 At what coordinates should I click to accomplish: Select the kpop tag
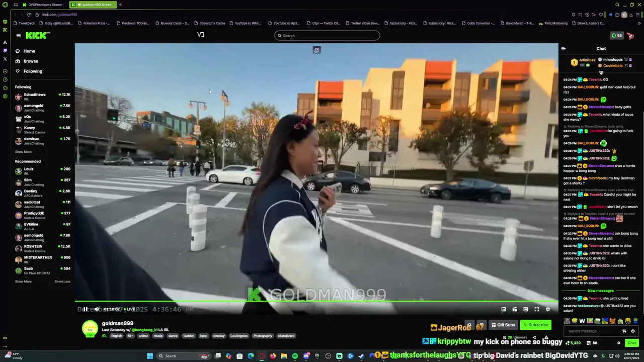tap(204, 336)
